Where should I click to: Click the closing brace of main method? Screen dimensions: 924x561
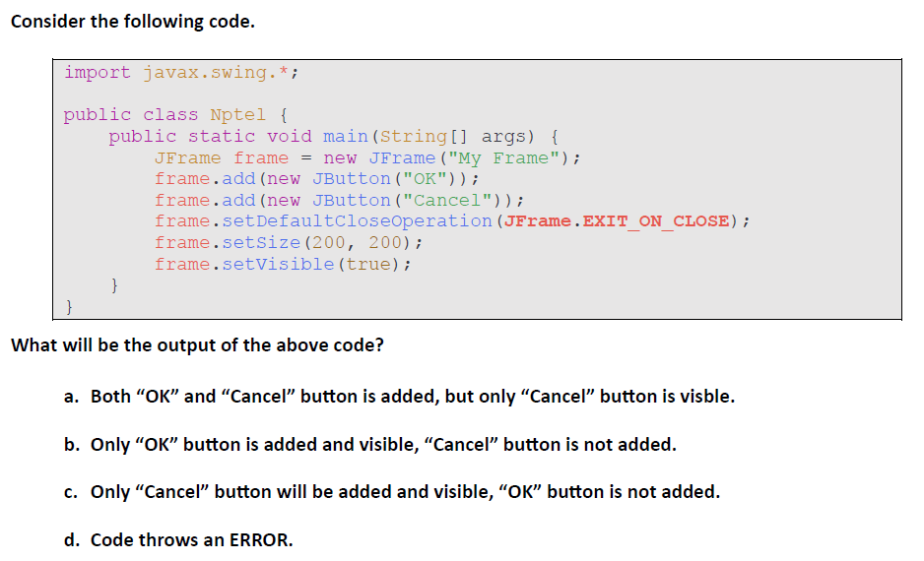pyautogui.click(x=115, y=285)
